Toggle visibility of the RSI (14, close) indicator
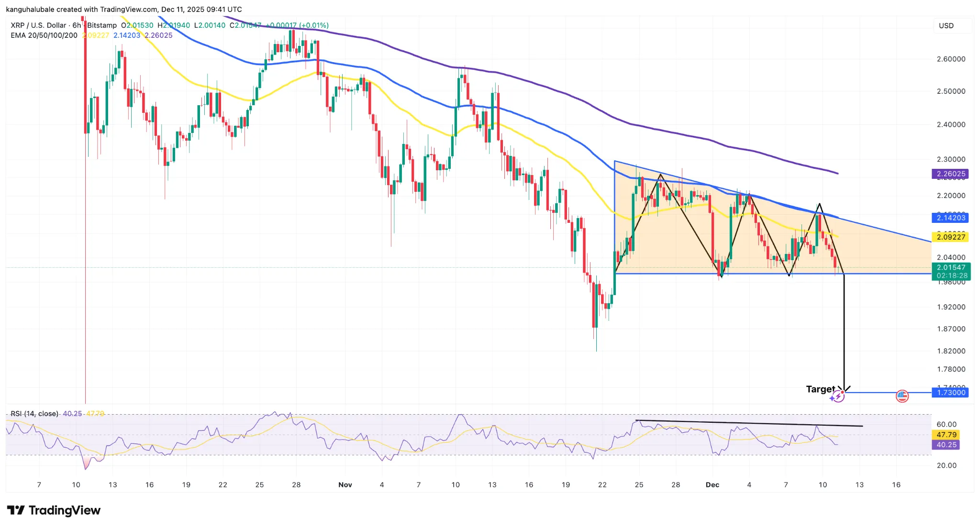This screenshot has height=528, width=980. 33,413
